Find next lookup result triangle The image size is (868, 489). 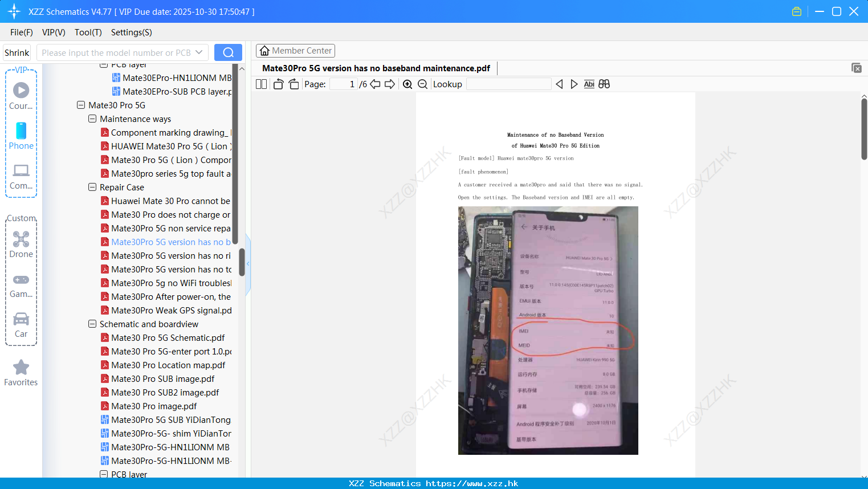574,84
